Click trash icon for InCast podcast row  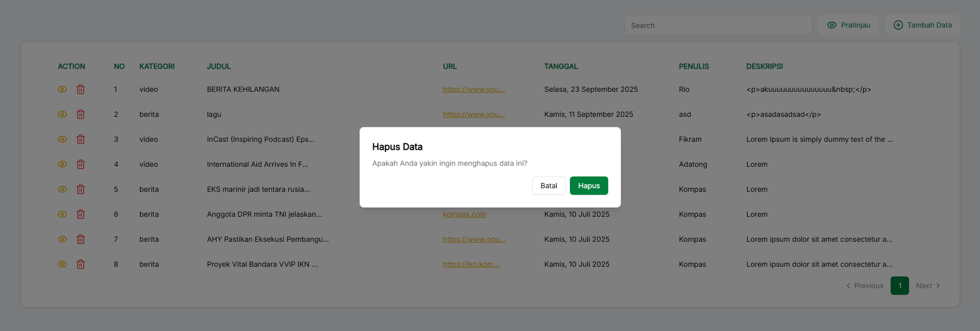pos(81,139)
